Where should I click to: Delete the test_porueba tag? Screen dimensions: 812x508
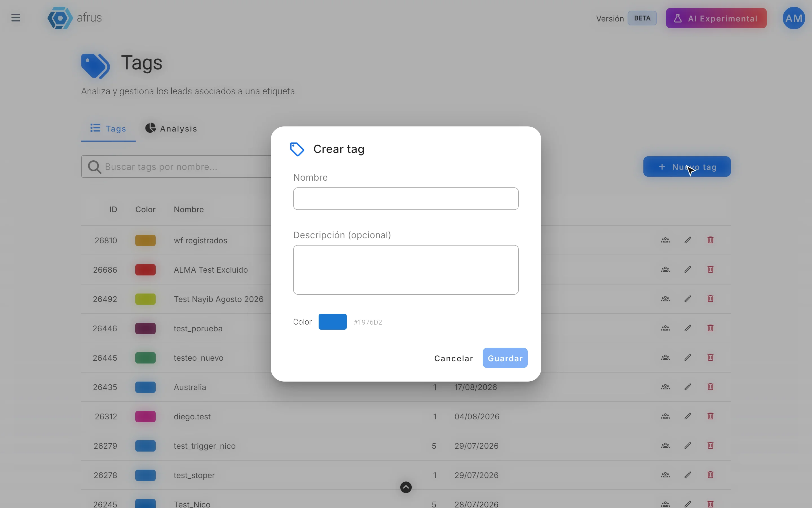point(710,328)
